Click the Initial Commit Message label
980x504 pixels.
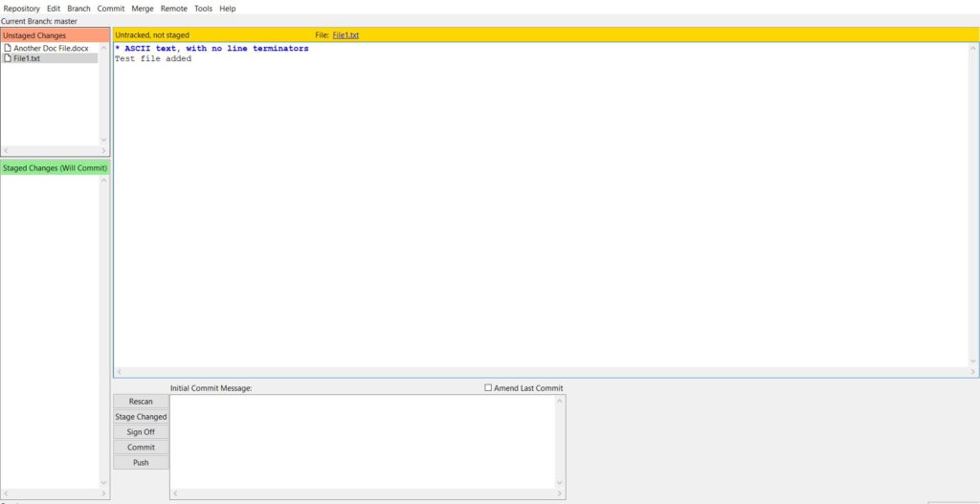pyautogui.click(x=212, y=388)
